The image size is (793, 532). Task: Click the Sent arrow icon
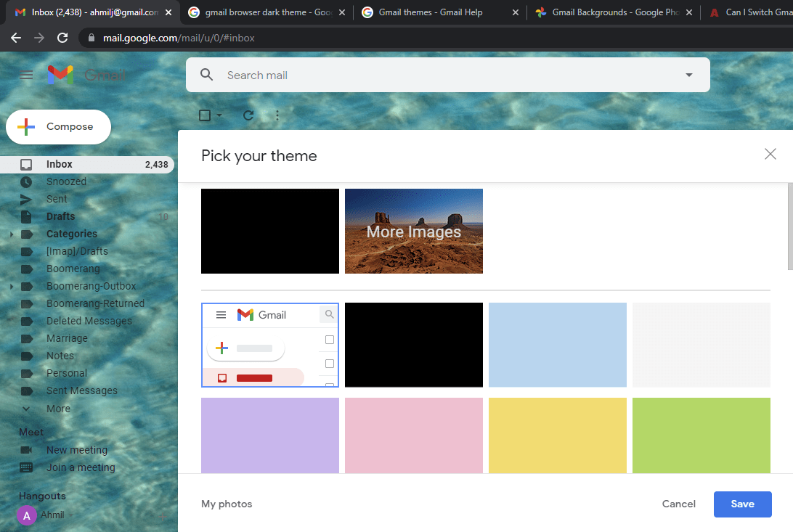[x=26, y=200]
